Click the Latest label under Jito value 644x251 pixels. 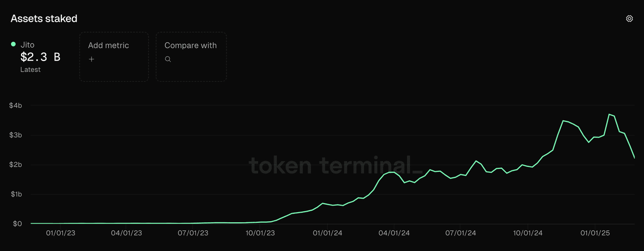(x=30, y=70)
